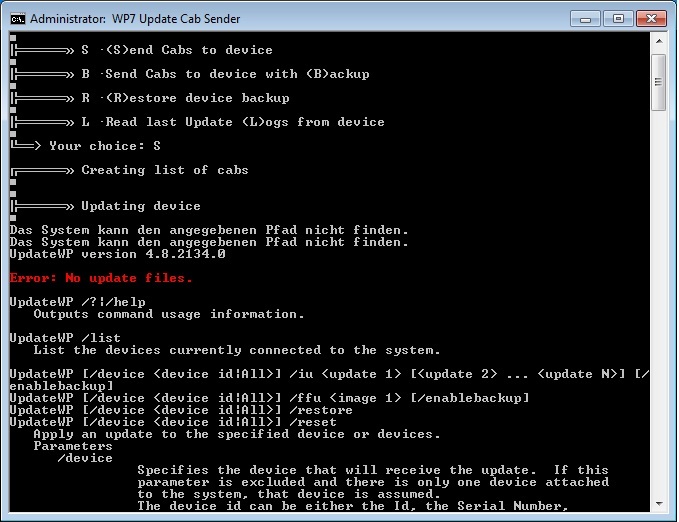
Task: Click the scrollbar up arrow
Action: point(659,41)
